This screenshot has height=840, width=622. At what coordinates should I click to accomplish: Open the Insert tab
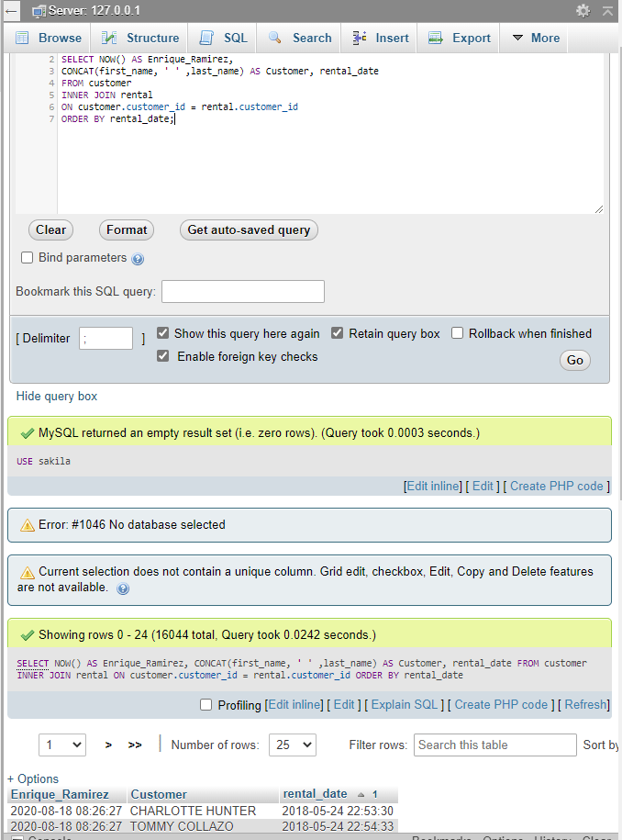click(380, 38)
